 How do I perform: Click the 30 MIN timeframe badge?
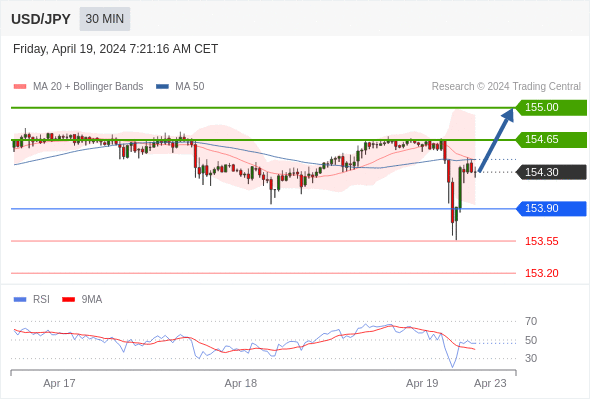pos(105,19)
